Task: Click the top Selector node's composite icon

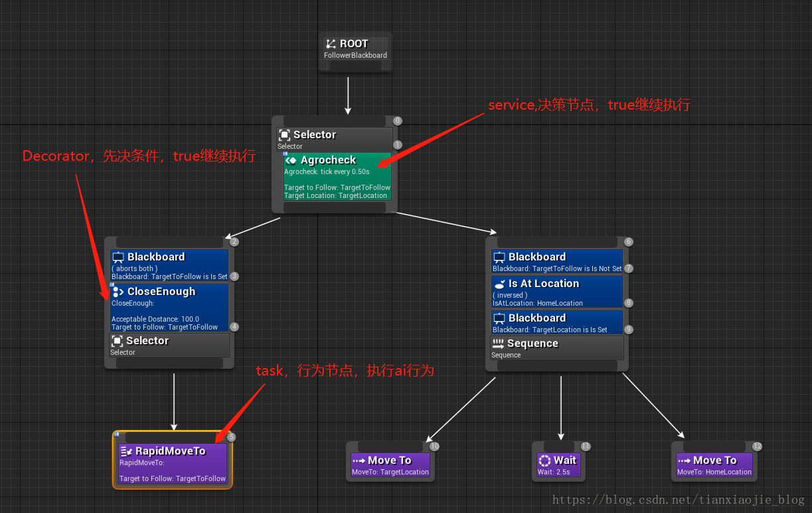Action: tap(284, 135)
